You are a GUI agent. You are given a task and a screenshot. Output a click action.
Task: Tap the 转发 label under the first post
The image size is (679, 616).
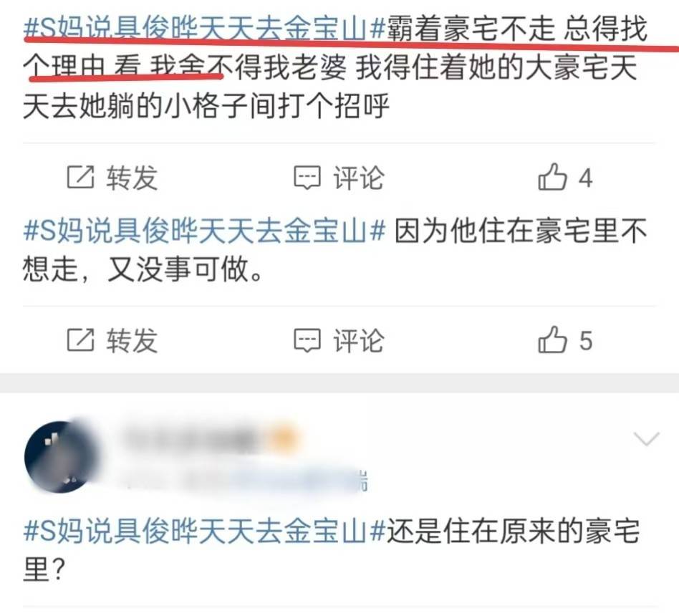tap(132, 178)
